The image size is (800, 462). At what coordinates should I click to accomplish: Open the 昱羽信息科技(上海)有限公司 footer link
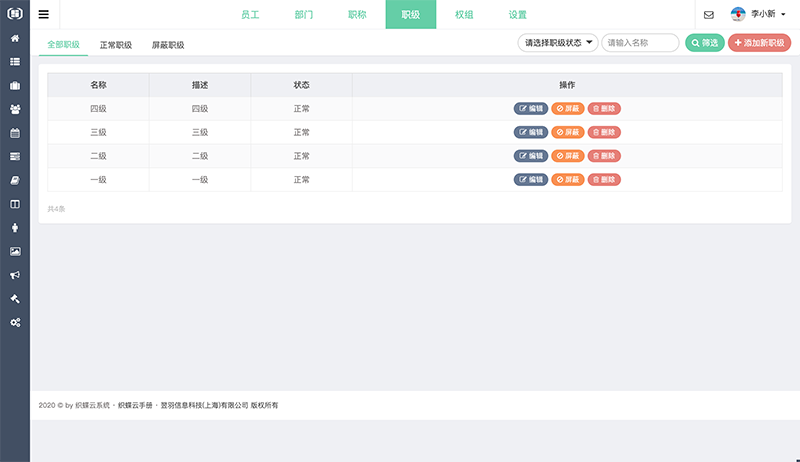(x=204, y=405)
